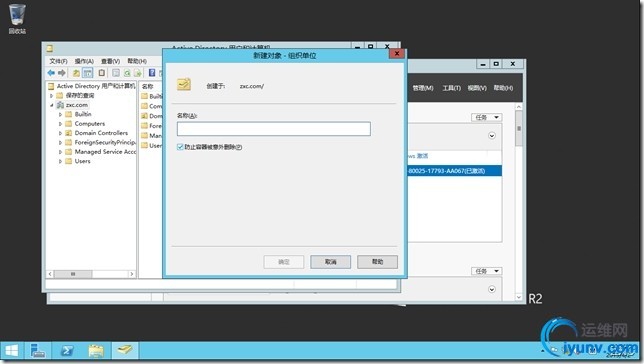Expand the Domain Controllers tree node

(60, 133)
